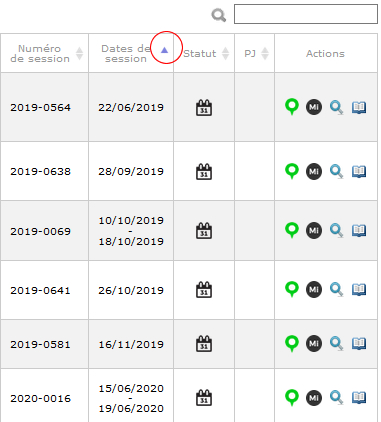The image size is (381, 422).
Task: Click the green map pin for session 2020-0016
Action: pos(292,398)
